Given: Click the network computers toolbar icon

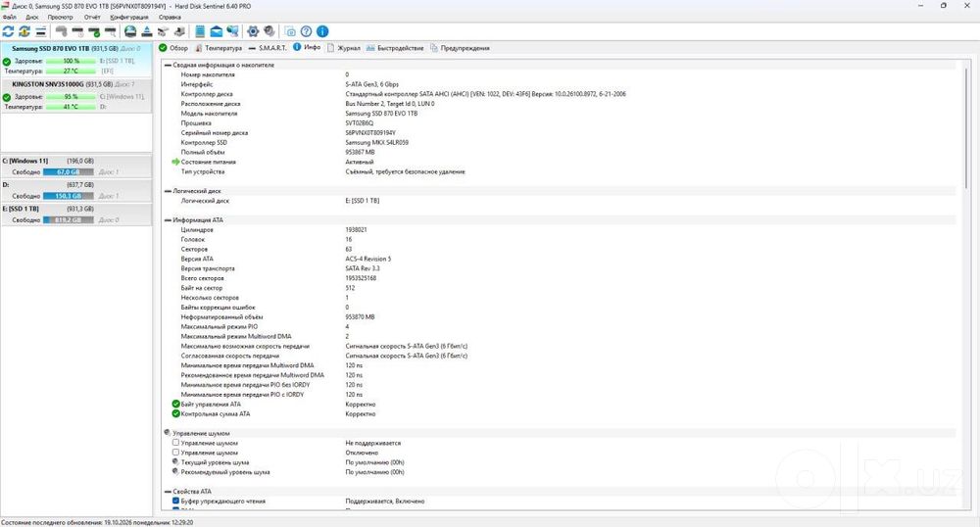Looking at the screenshot, I should click(232, 31).
